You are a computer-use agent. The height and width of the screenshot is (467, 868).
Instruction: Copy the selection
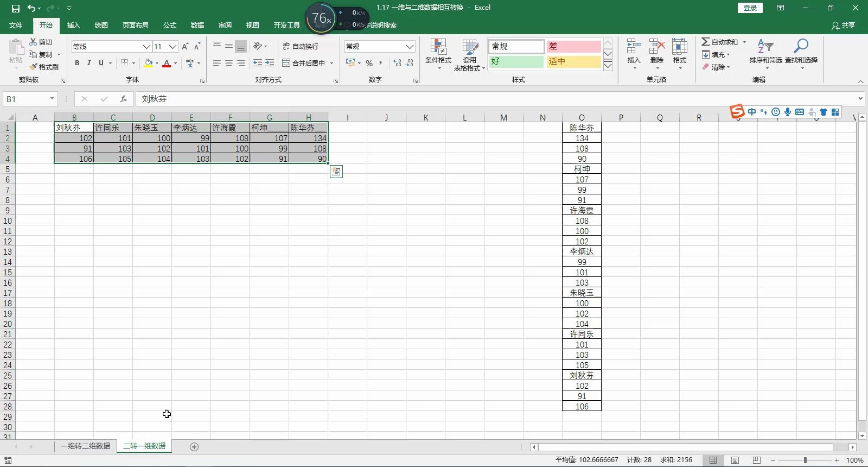(41, 54)
